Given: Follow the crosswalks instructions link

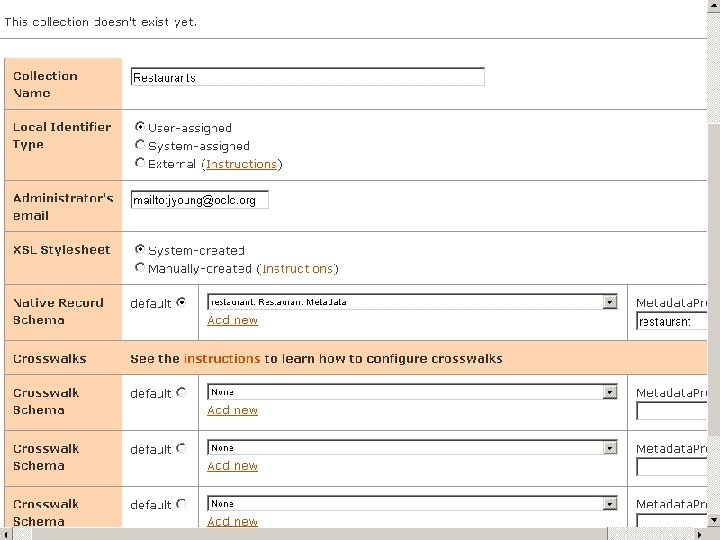Looking at the screenshot, I should tap(222, 358).
